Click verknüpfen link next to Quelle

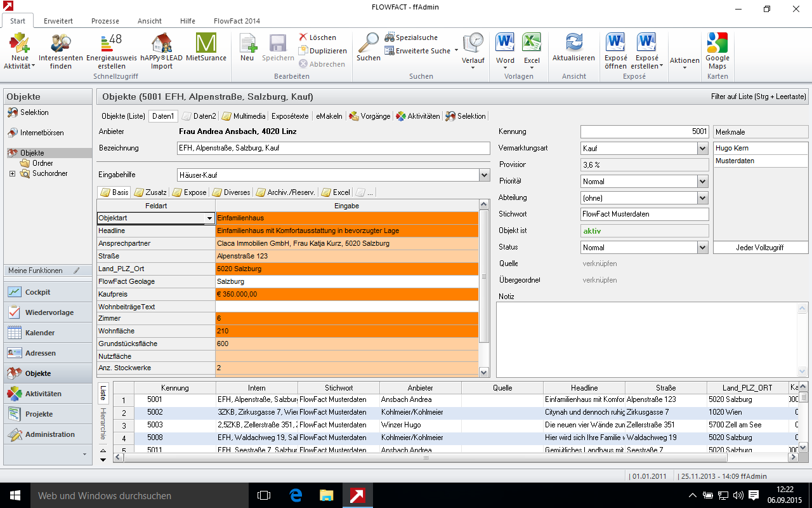coord(599,264)
